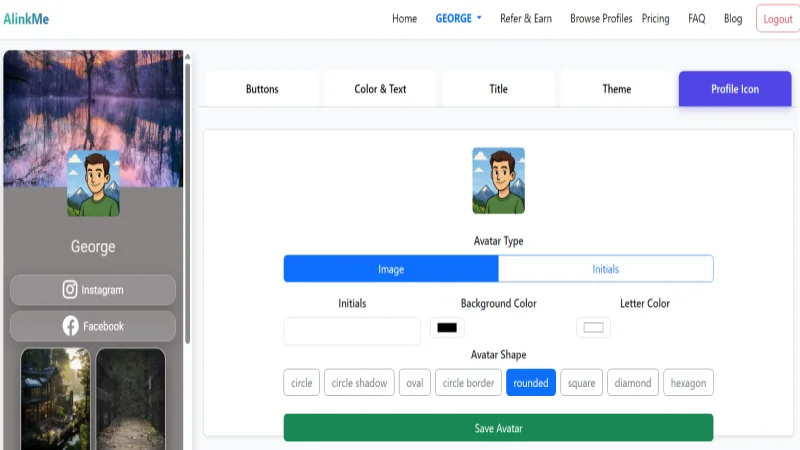Open the black Background Color swatch
The image size is (800, 450).
[x=447, y=328]
